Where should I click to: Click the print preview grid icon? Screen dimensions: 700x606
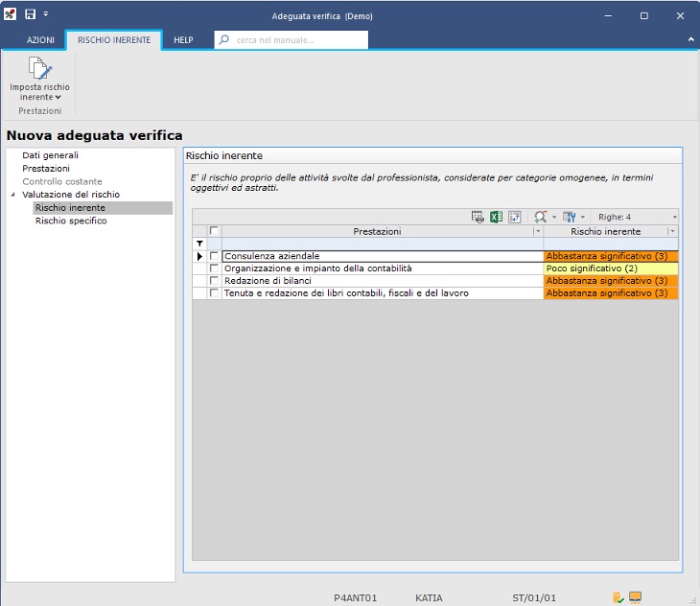click(x=478, y=217)
